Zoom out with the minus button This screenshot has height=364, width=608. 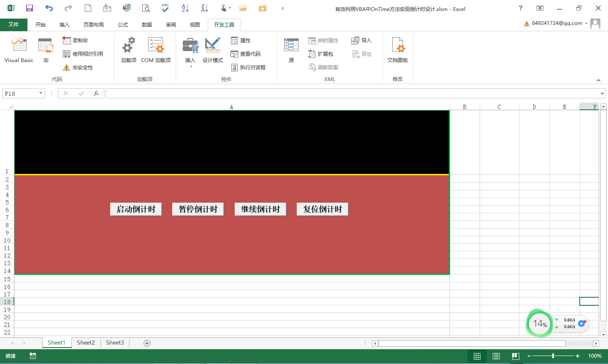click(x=529, y=356)
